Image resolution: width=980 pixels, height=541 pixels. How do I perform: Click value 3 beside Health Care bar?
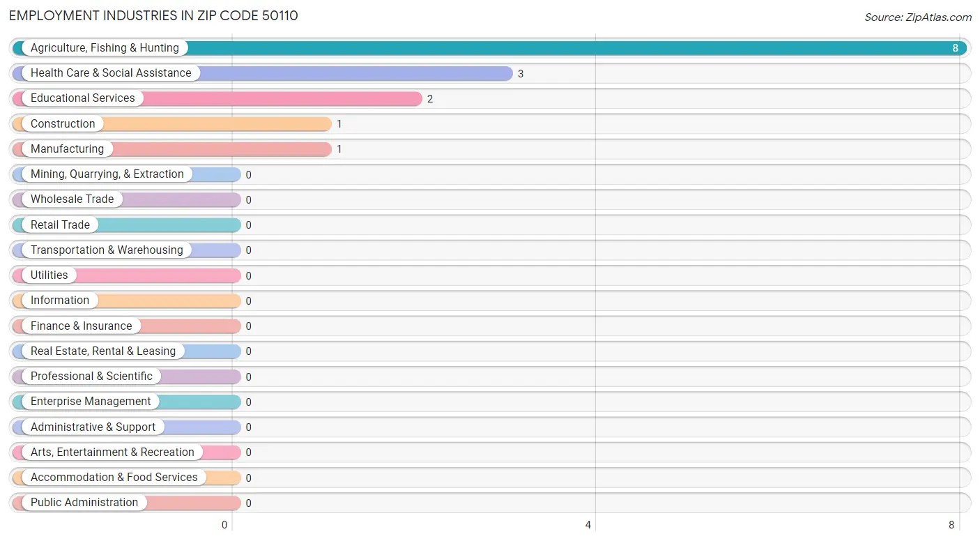coord(521,74)
